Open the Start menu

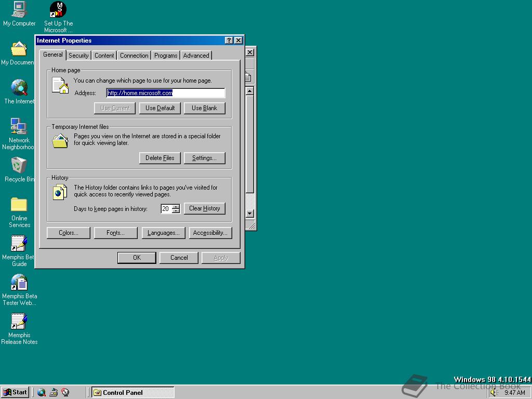tap(15, 393)
